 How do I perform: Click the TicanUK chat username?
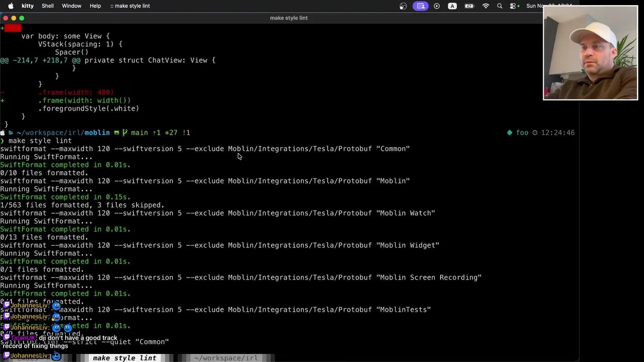pyautogui.click(x=24, y=338)
